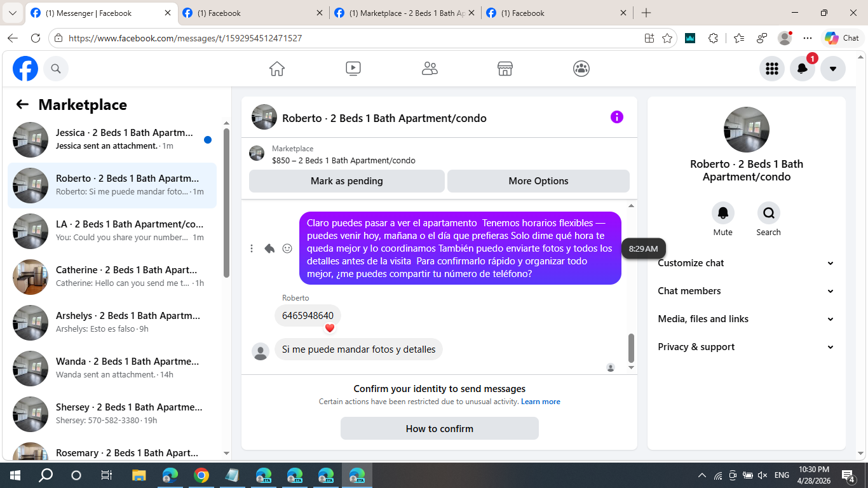Open the LA conversation
The height and width of the screenshot is (488, 868).
click(x=112, y=231)
